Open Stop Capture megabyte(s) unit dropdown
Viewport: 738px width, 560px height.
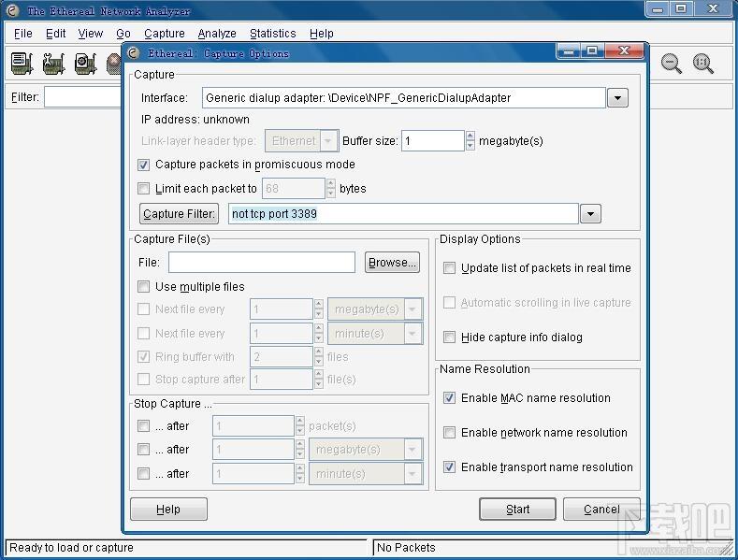pos(366,450)
